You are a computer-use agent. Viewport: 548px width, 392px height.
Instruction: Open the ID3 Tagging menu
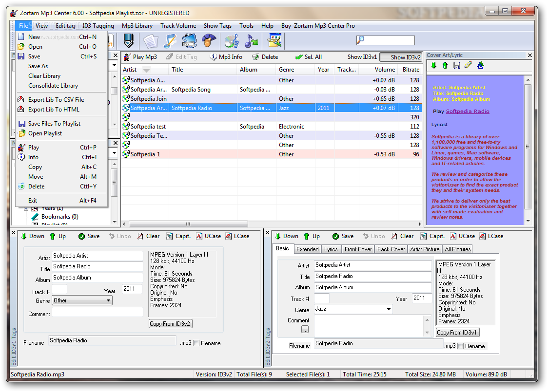(x=98, y=26)
